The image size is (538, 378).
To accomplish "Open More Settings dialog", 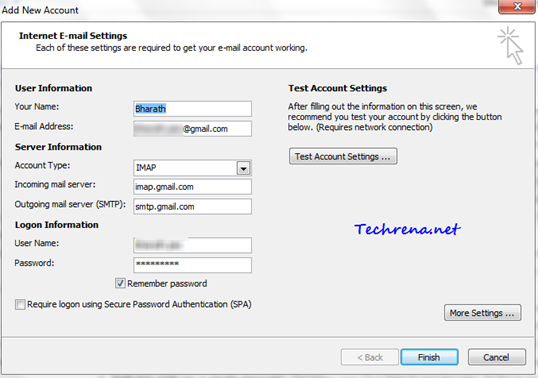I will (482, 313).
